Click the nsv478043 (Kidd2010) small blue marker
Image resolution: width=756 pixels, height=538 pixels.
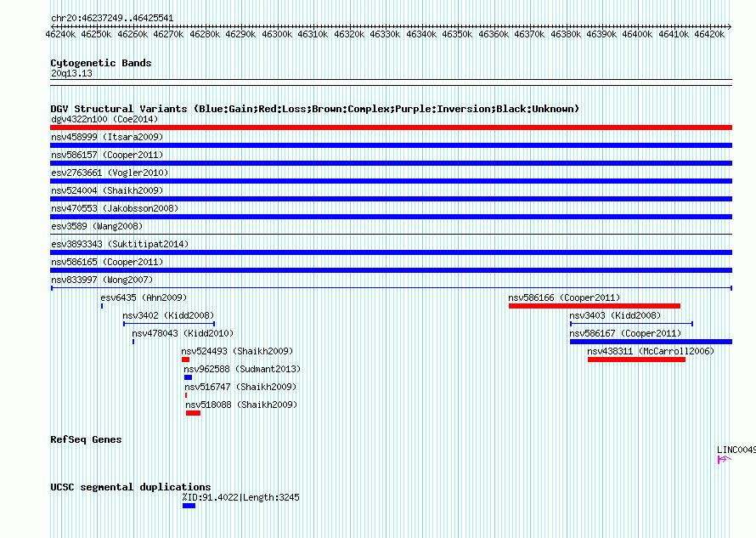click(133, 342)
